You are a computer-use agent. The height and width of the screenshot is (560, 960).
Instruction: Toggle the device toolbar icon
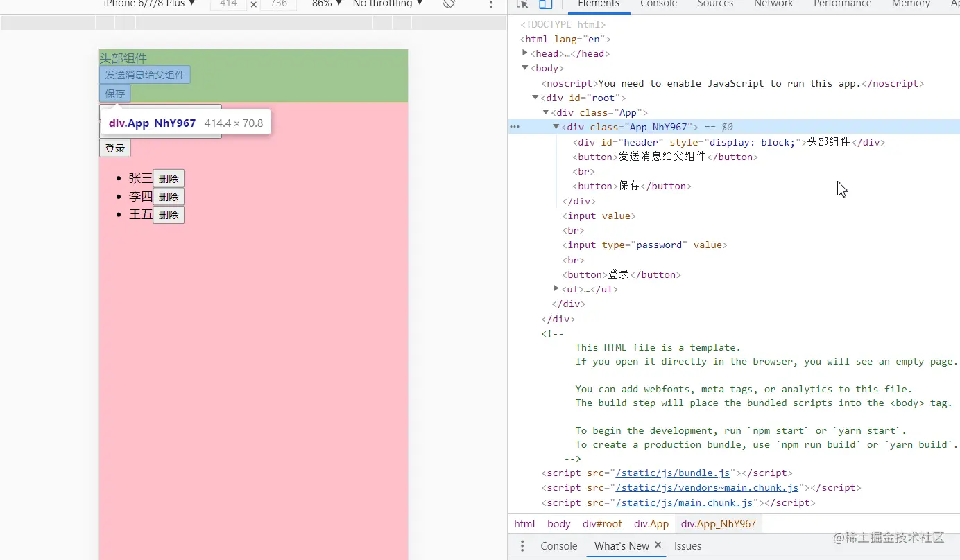pos(546,3)
